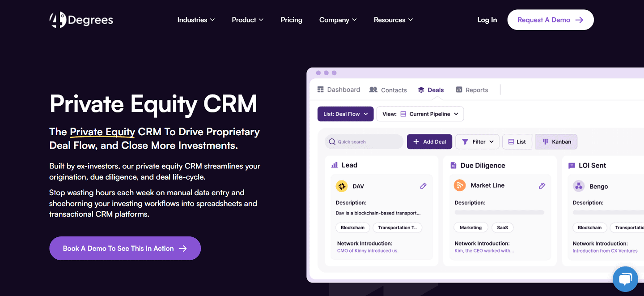The width and height of the screenshot is (644, 296).
Task: Follow the Introduction from CX Ventures link
Action: click(605, 251)
